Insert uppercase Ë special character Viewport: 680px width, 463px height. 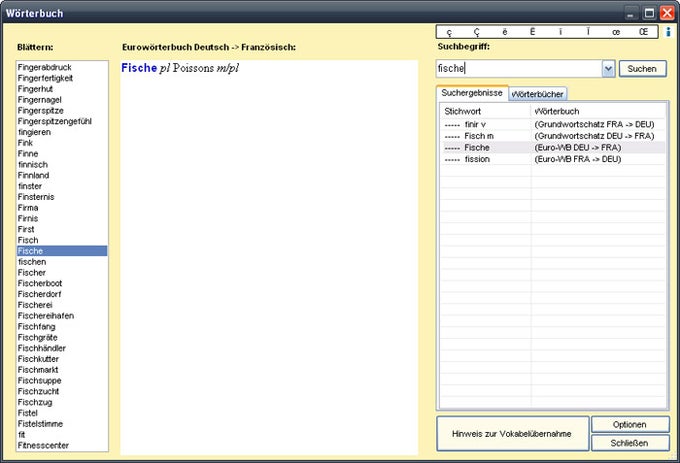click(x=532, y=32)
